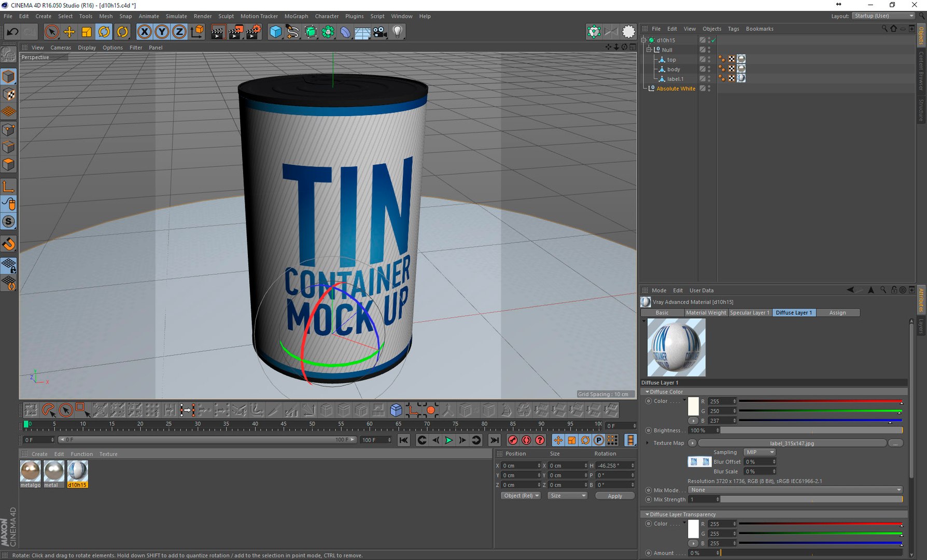Go to start of animation
Screen dimensions: 927x560
point(403,440)
